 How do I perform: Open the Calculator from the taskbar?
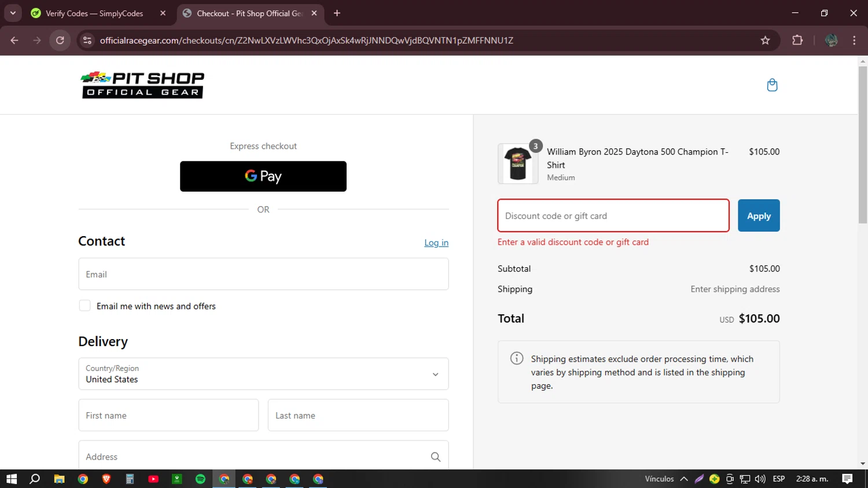point(130,479)
